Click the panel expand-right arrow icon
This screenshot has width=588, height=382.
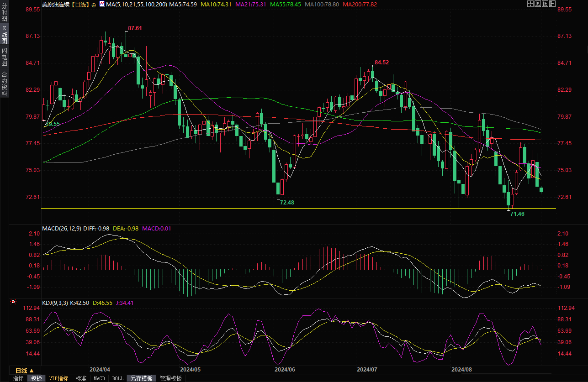[x=553, y=4]
